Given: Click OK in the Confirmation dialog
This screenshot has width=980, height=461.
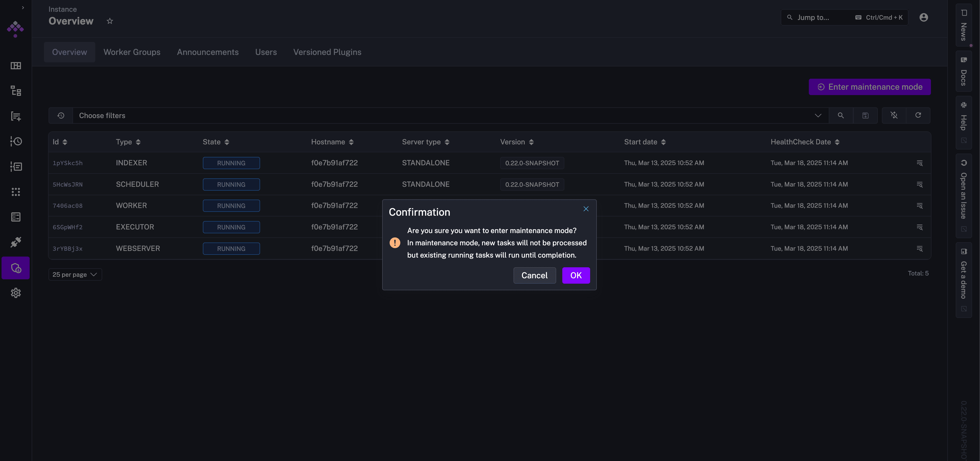Looking at the screenshot, I should pyautogui.click(x=576, y=275).
